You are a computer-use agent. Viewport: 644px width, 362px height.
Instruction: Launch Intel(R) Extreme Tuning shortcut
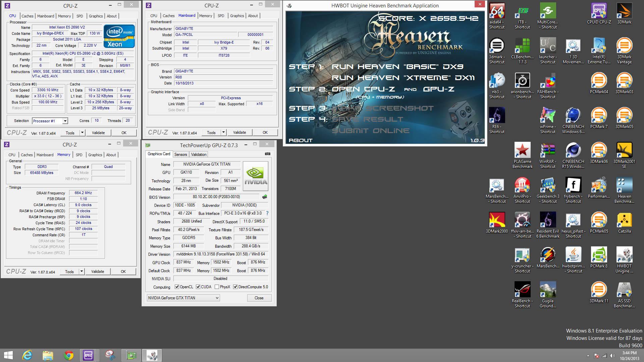click(x=599, y=51)
